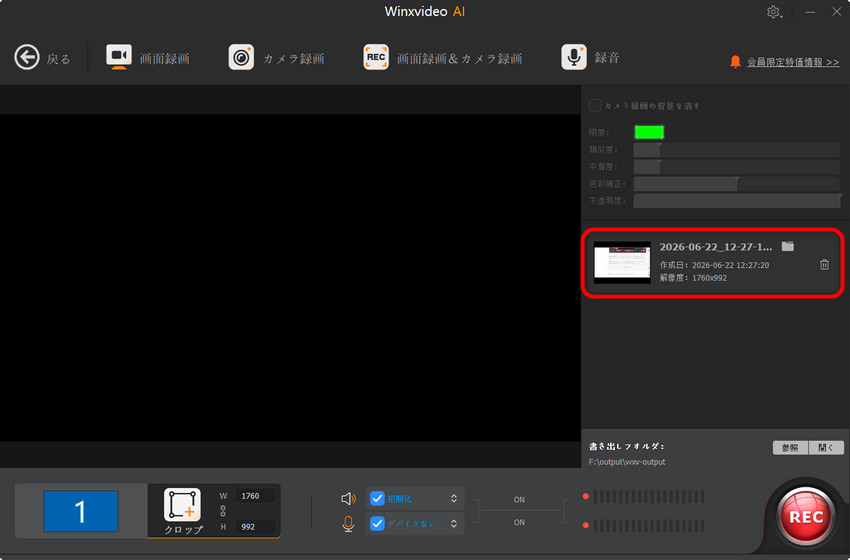Select the REC icon for 画面録画＆カメラ録画
Viewport: 850px width, 560px height.
pos(376,57)
